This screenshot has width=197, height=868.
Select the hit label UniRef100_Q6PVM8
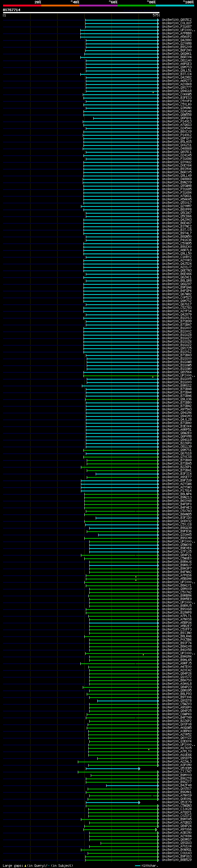pyautogui.click(x=177, y=437)
